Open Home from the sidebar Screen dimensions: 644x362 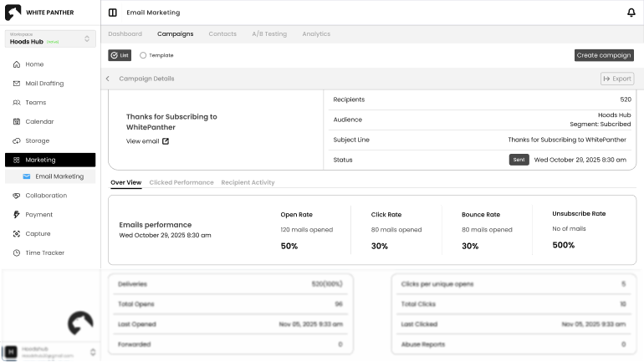pos(33,64)
